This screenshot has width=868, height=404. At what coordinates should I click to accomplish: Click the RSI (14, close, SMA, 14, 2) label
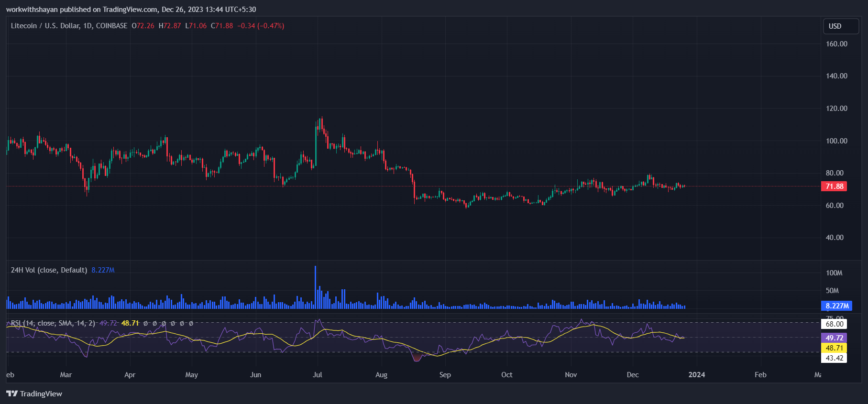tap(53, 323)
